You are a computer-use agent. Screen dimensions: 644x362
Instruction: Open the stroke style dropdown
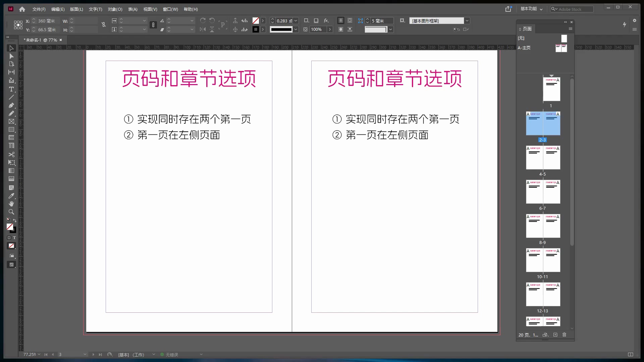[296, 29]
